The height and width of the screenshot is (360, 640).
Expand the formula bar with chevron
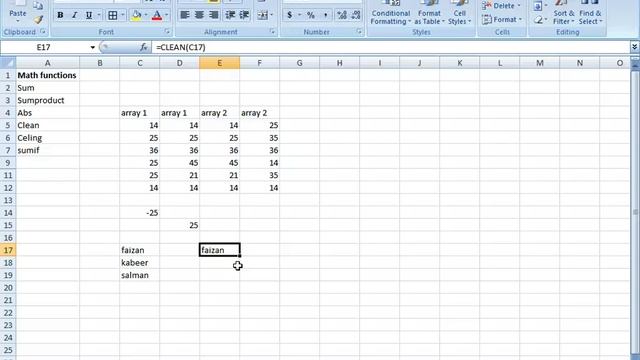pos(634,47)
